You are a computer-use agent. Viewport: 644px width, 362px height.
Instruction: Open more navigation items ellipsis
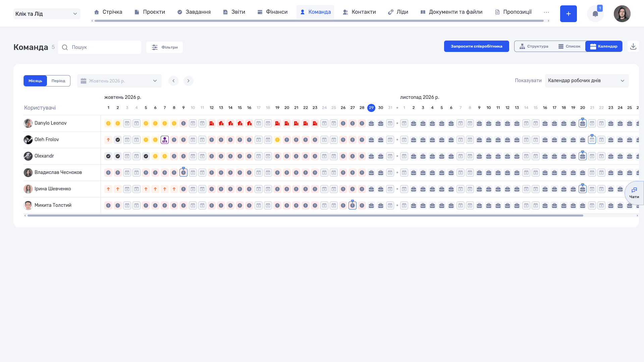(546, 12)
